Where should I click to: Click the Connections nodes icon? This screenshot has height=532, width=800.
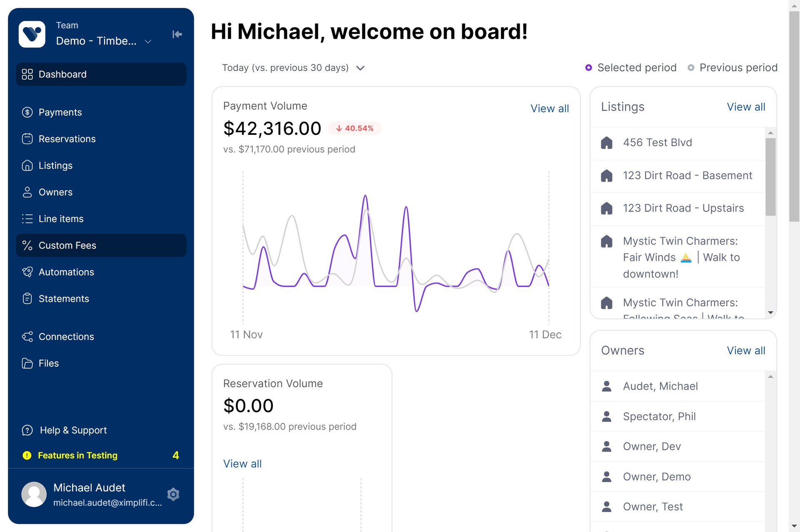(x=27, y=337)
